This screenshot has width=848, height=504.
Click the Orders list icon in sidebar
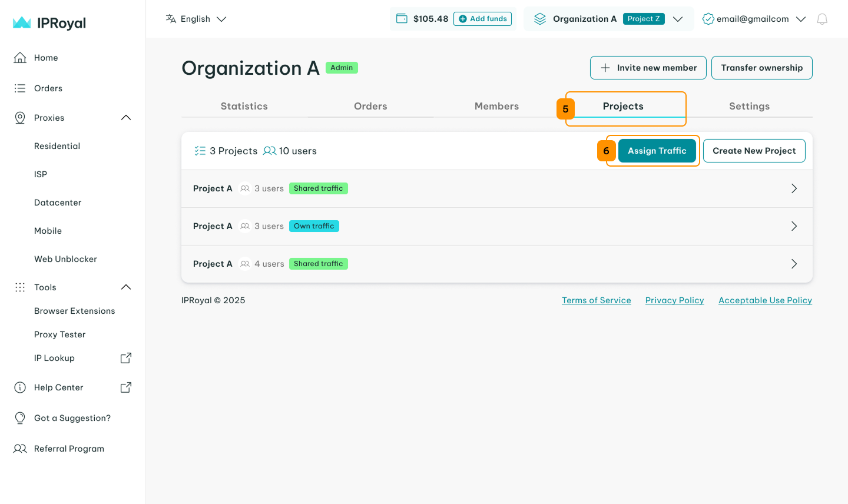20,88
